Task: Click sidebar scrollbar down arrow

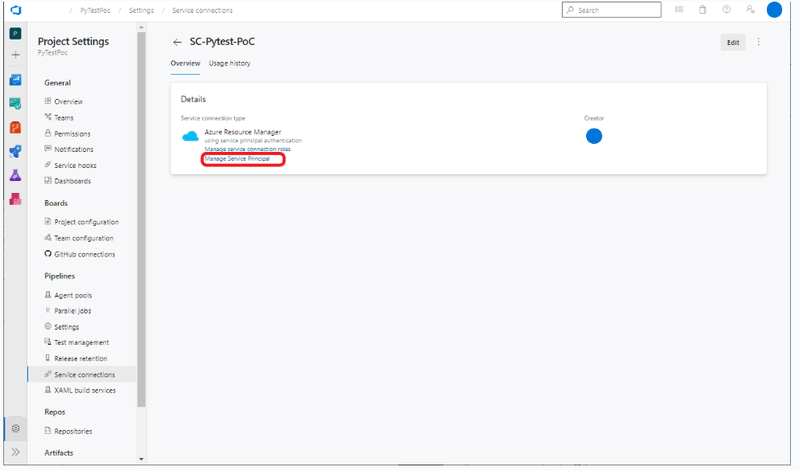Action: pos(141,459)
